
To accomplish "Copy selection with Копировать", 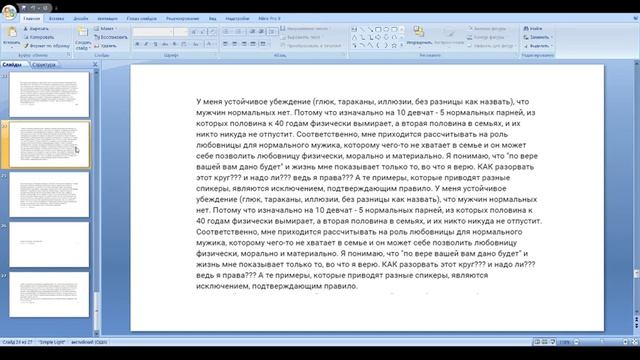I will (x=39, y=37).
